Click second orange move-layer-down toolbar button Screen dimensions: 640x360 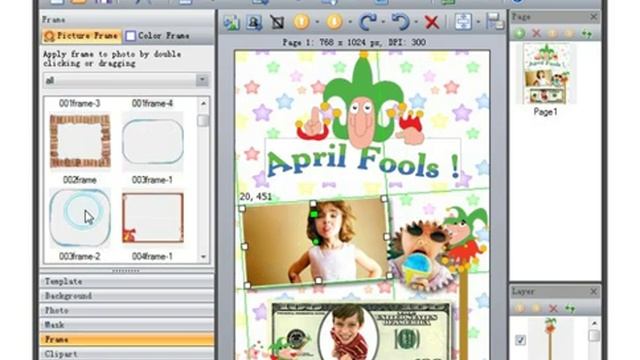tap(334, 22)
